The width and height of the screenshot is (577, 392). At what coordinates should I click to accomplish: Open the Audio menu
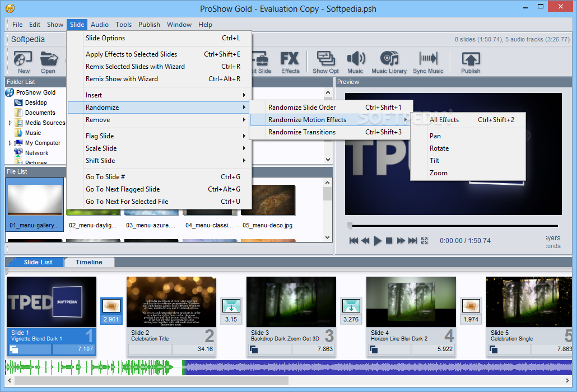pyautogui.click(x=99, y=25)
